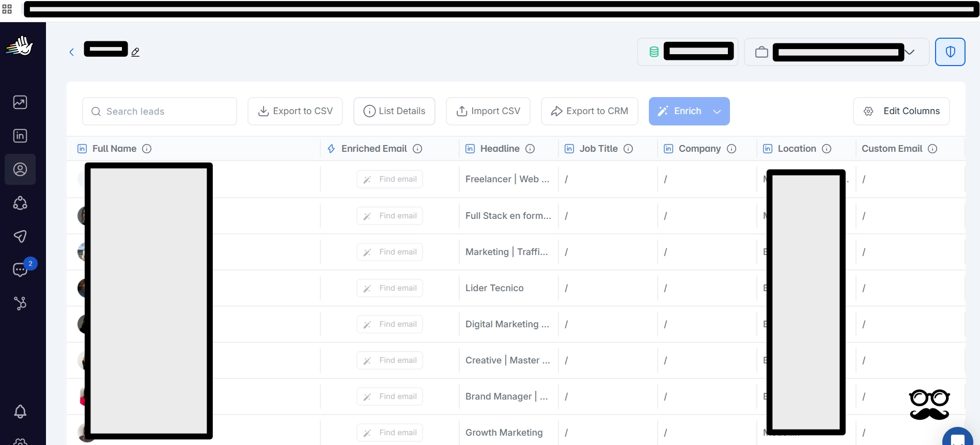Screen dimensions: 980x445
Task: Click the Company column header
Action: click(x=699, y=149)
